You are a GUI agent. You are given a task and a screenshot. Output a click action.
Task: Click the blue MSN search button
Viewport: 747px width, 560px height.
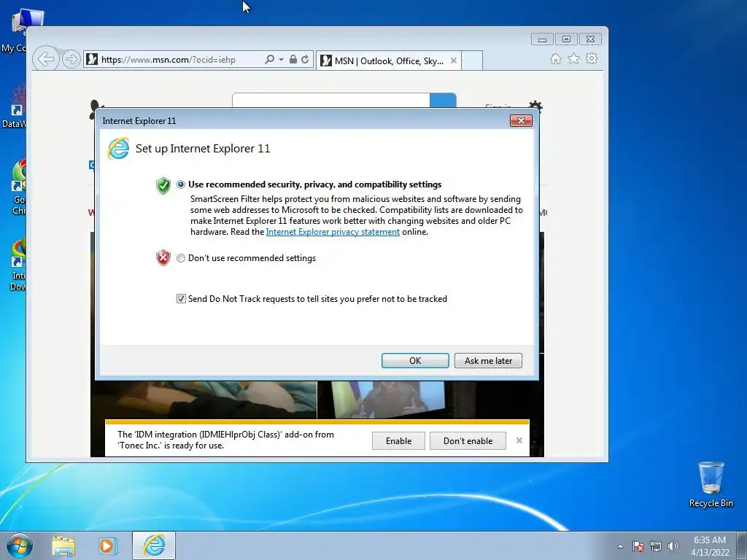coord(443,101)
